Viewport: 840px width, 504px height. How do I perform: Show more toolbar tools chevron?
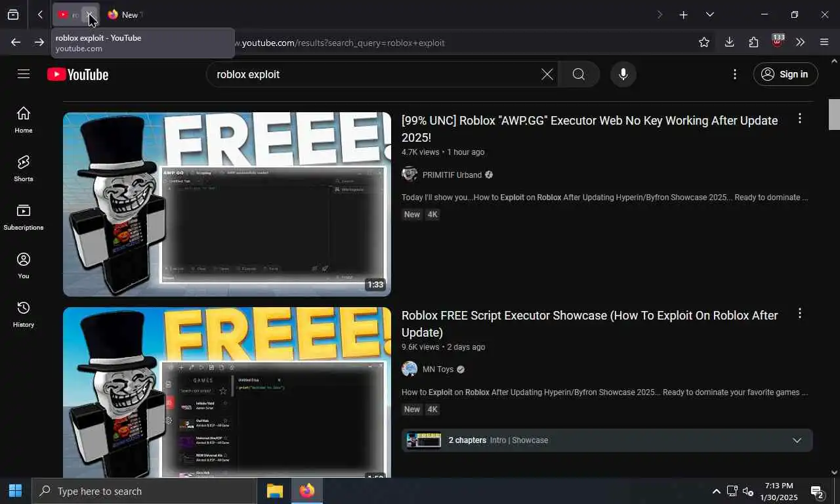[x=800, y=43]
